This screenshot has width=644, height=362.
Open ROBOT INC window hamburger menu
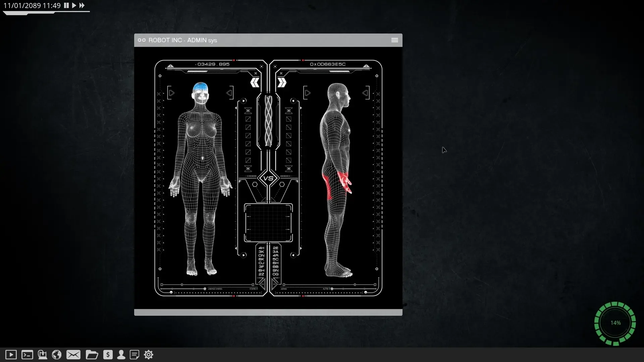tap(394, 40)
